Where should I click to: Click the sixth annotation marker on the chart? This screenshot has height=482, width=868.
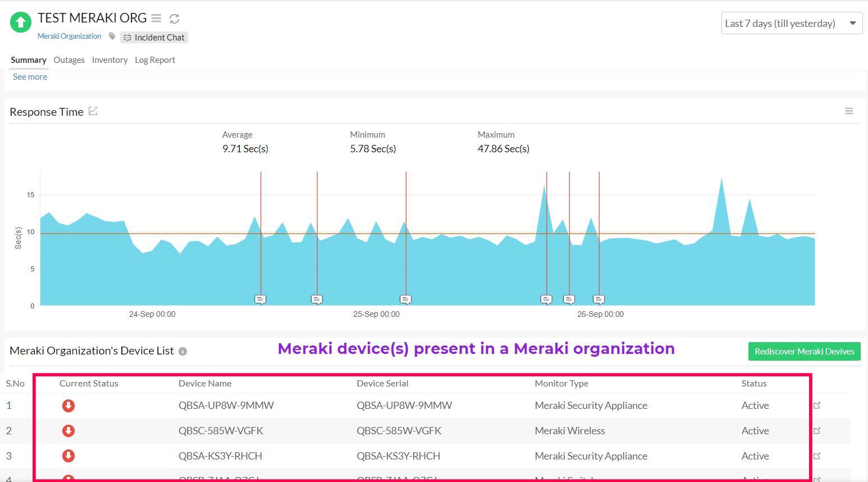(599, 299)
